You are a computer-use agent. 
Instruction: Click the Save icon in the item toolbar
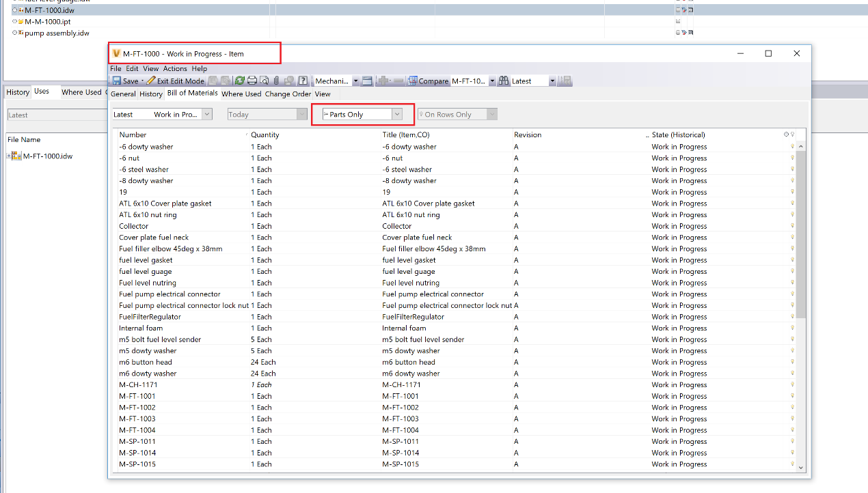tap(117, 81)
